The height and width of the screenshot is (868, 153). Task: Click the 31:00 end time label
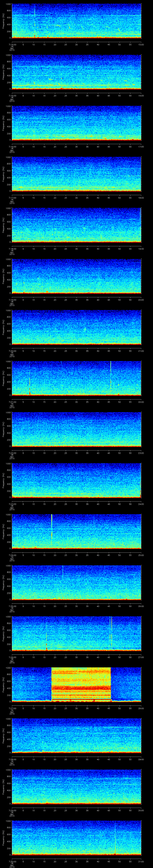coord(141,861)
